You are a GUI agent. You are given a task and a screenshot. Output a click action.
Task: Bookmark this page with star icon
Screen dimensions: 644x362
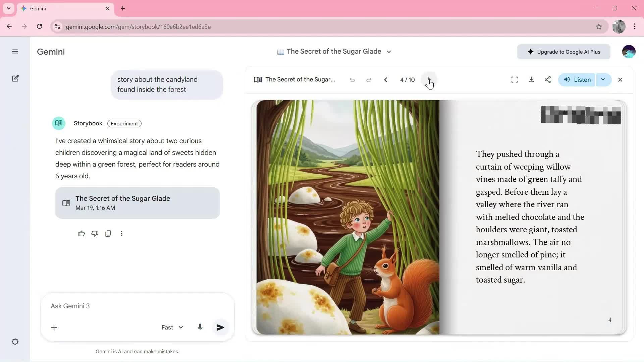pyautogui.click(x=599, y=27)
